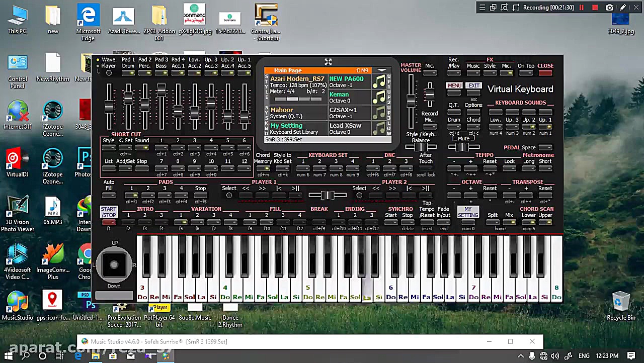
Task: Enable the Mic. FX switch
Action: click(506, 73)
